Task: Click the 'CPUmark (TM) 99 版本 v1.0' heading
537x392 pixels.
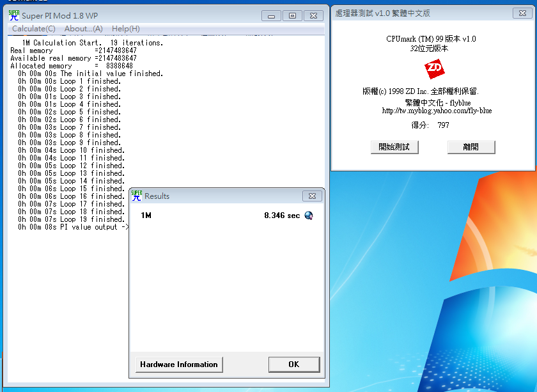Action: click(x=431, y=39)
